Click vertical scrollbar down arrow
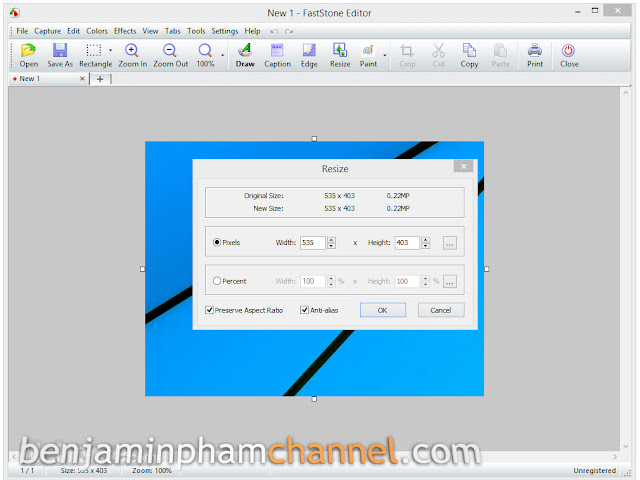The width and height of the screenshot is (640, 480). click(x=625, y=446)
